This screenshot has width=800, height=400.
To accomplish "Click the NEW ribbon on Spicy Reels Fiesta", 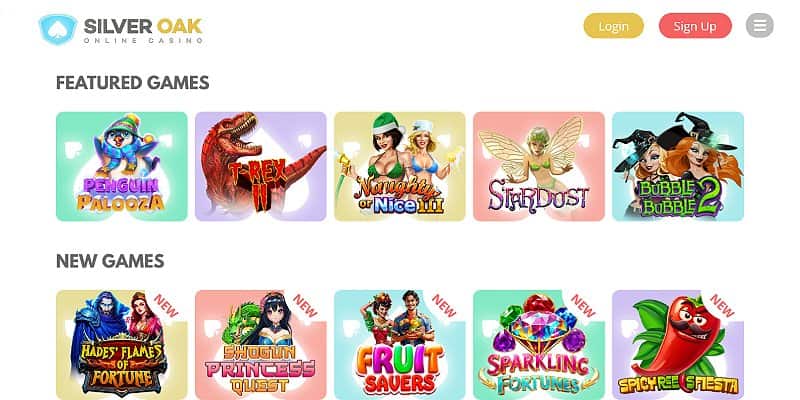I will (x=722, y=306).
